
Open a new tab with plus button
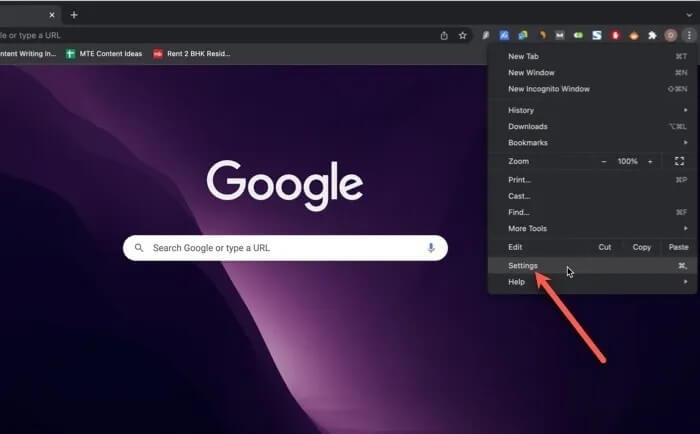click(x=74, y=15)
